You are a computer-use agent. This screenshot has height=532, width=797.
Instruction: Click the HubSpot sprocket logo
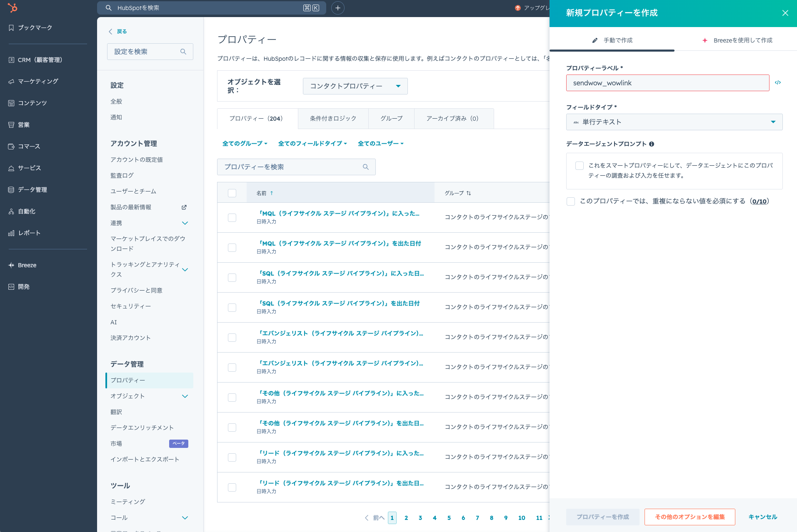pos(12,7)
